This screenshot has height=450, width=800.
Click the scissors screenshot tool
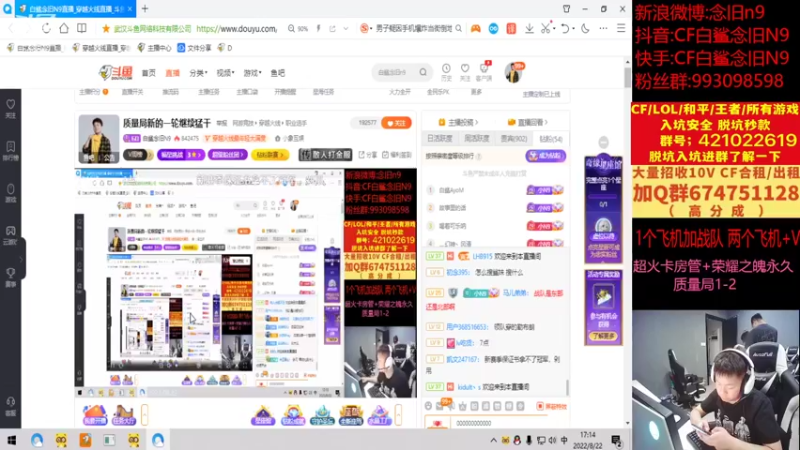tap(545, 29)
